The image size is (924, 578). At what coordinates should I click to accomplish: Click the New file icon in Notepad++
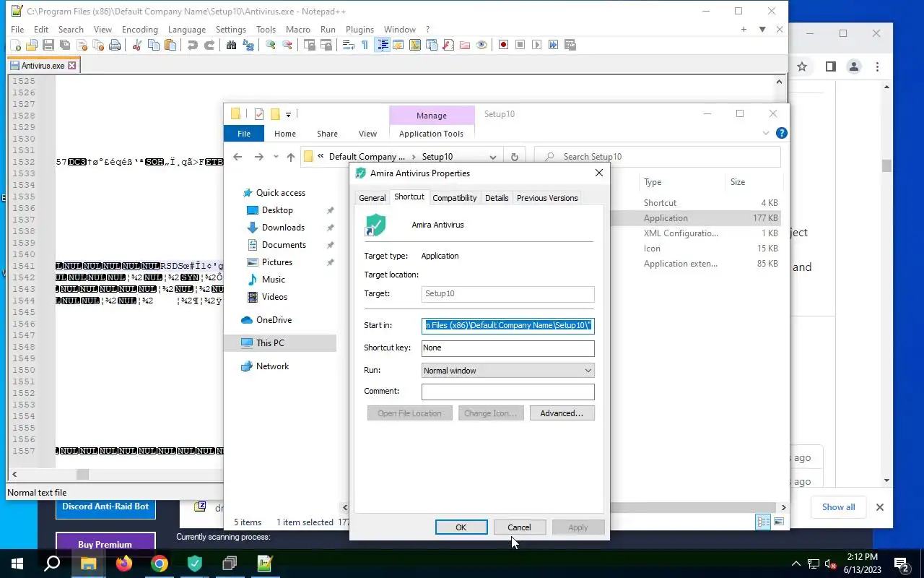pos(16,45)
